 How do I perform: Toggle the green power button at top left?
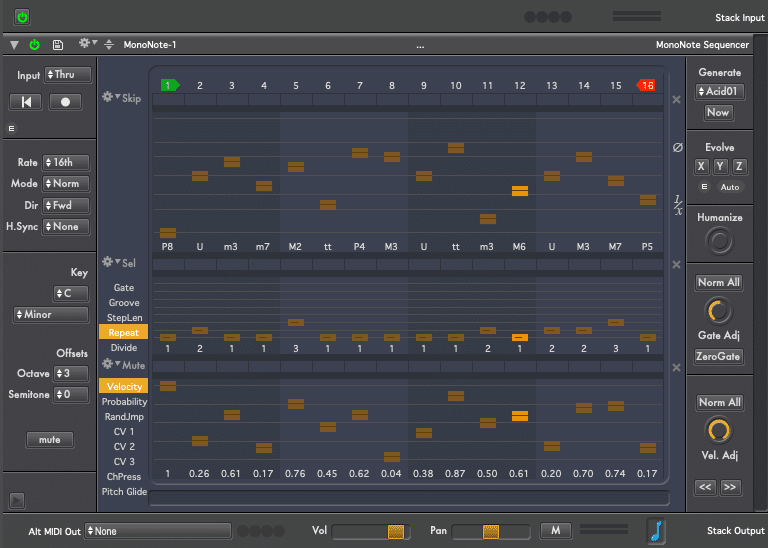tap(22, 17)
